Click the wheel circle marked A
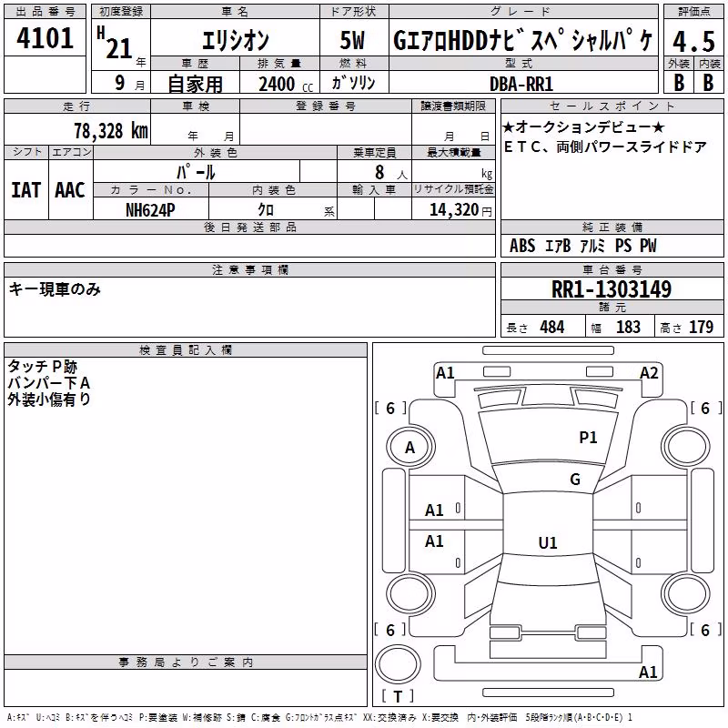The width and height of the screenshot is (728, 728). click(x=410, y=448)
